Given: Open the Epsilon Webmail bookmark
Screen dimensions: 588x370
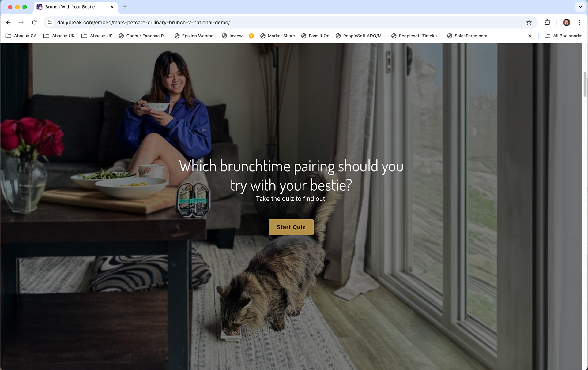Looking at the screenshot, I should [195, 36].
